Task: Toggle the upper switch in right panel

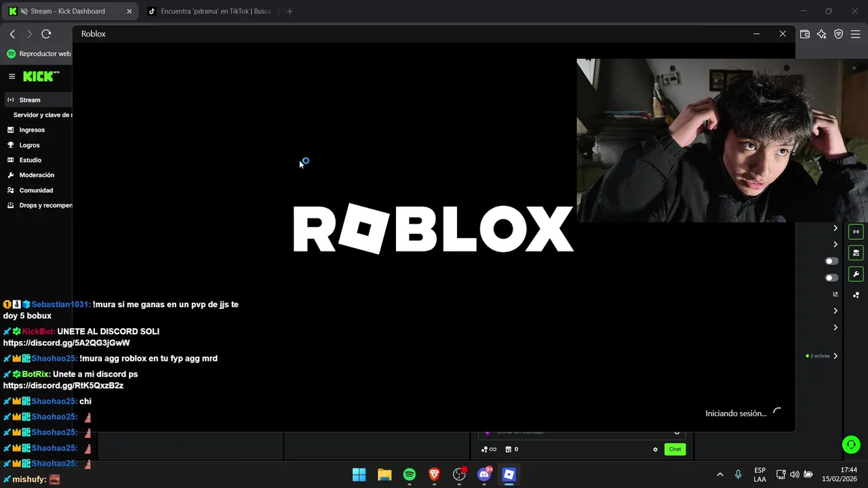Action: coord(831,261)
